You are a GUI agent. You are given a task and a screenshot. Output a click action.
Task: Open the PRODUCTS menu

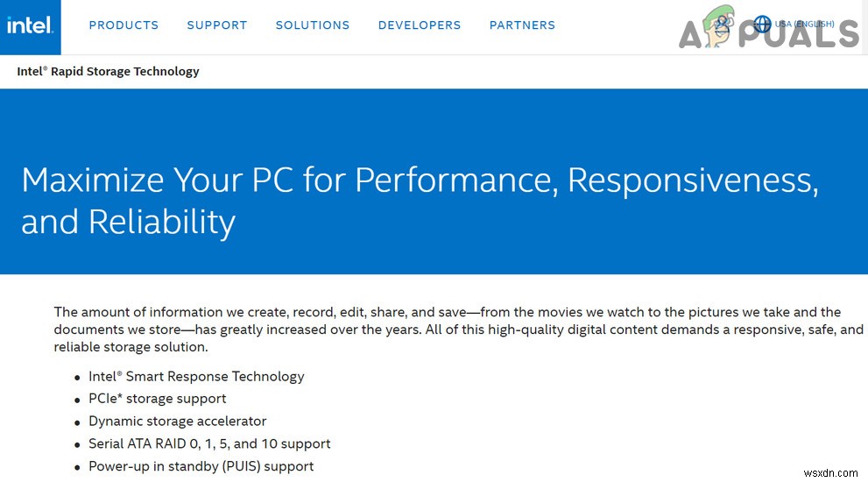[123, 25]
